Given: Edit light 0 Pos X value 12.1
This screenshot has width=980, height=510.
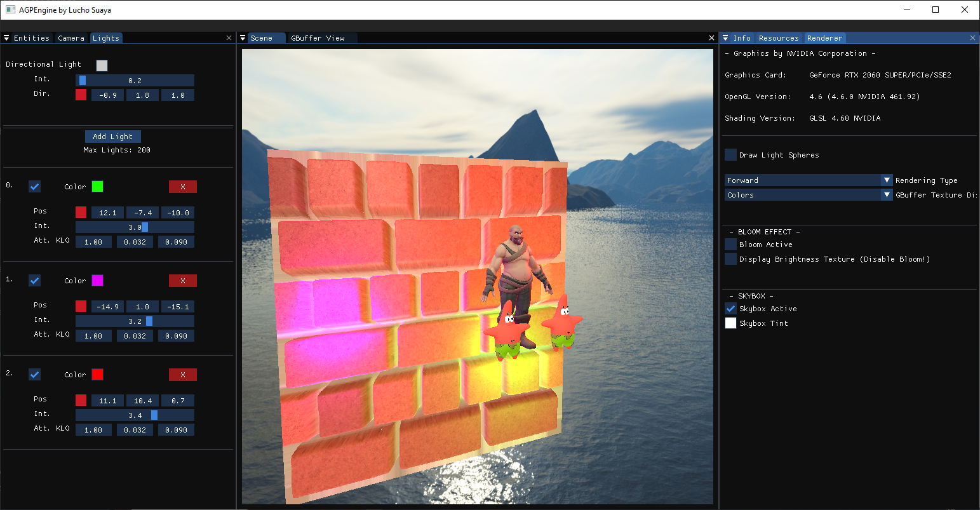Looking at the screenshot, I should click(108, 213).
